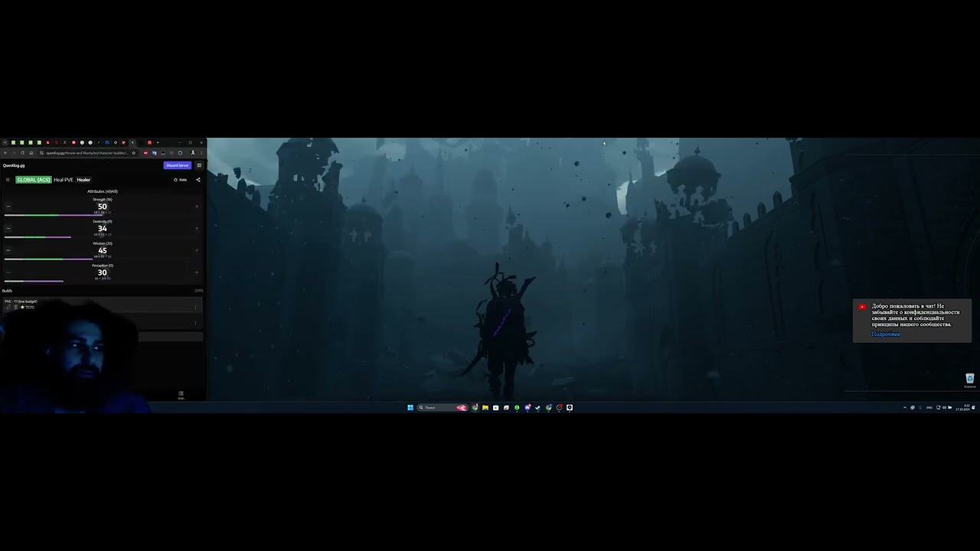Open the browser home page icon

click(31, 153)
